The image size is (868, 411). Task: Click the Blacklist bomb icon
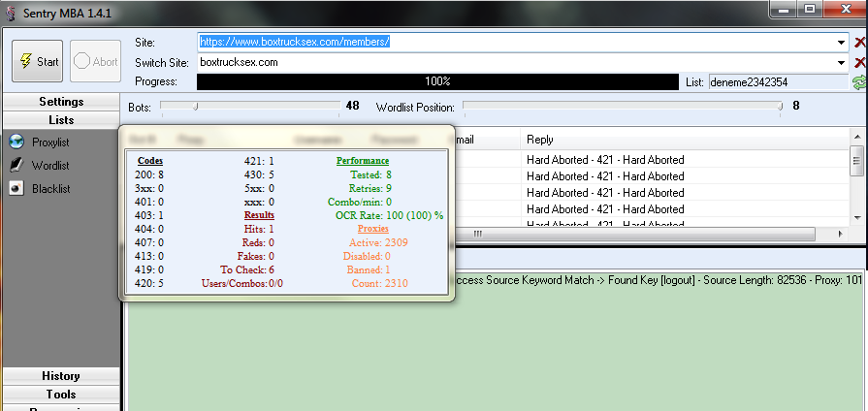(x=16, y=188)
